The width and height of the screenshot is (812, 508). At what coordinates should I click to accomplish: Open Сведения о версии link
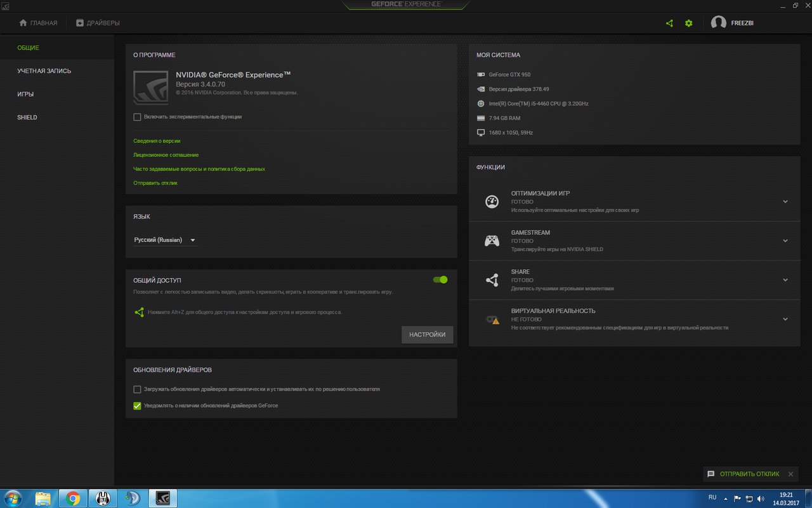point(157,141)
